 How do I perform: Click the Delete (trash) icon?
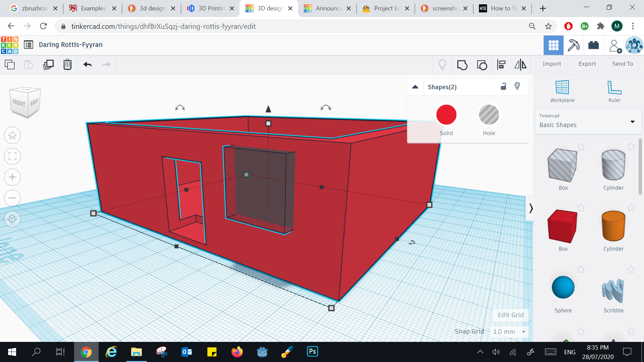click(x=67, y=65)
